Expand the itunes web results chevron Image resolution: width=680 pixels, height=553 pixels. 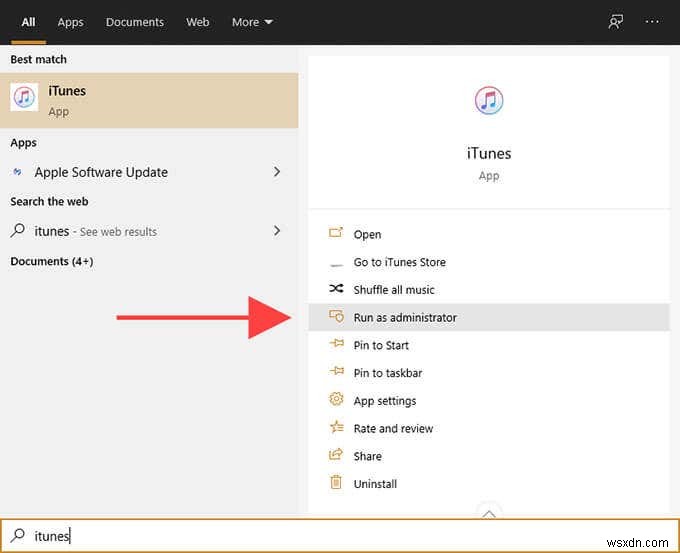[x=277, y=231]
